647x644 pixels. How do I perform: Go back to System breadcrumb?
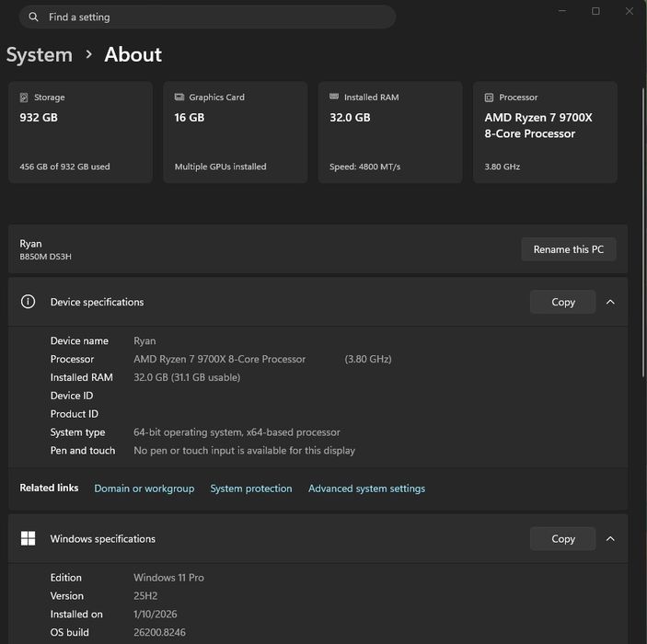pos(40,55)
